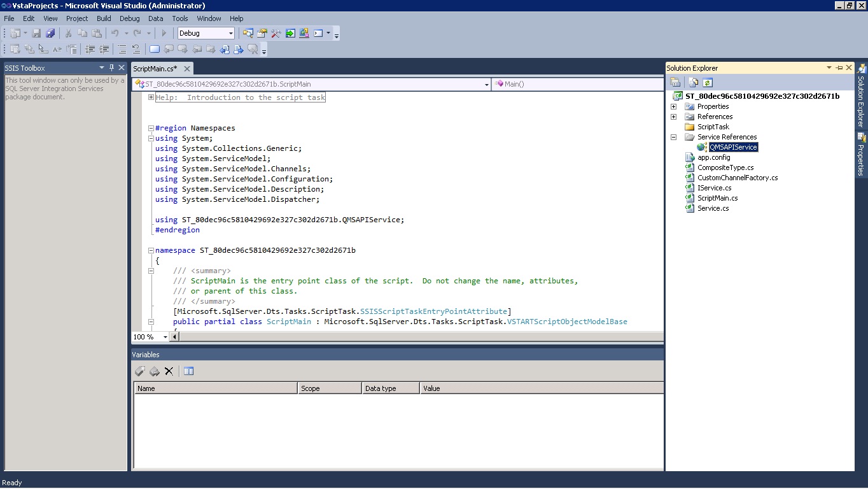Click the Comment Out Selected Lines icon
The height and width of the screenshot is (489, 868).
pos(122,49)
